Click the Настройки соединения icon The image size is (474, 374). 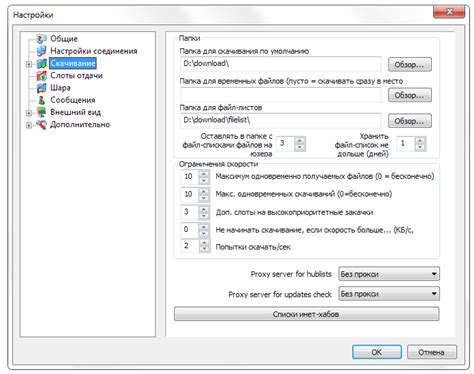pos(41,51)
